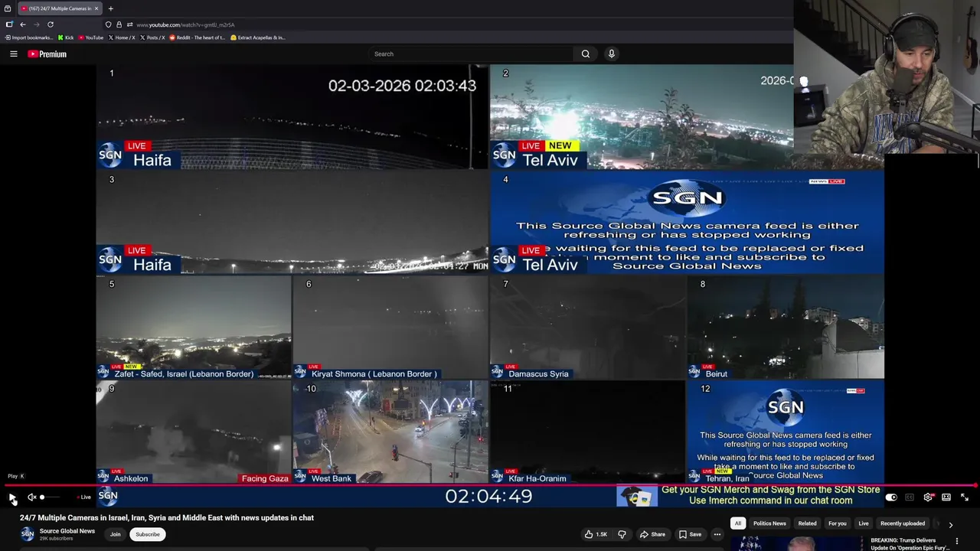
Task: Select the All filter chip
Action: point(738,523)
